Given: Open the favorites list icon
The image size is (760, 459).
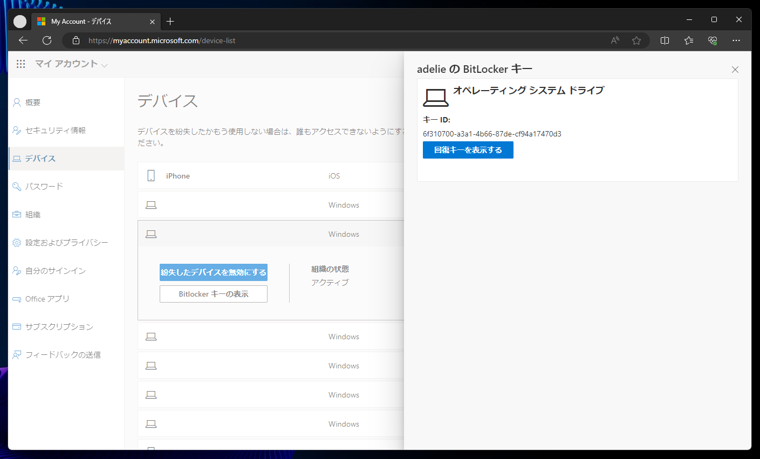Looking at the screenshot, I should coord(689,41).
